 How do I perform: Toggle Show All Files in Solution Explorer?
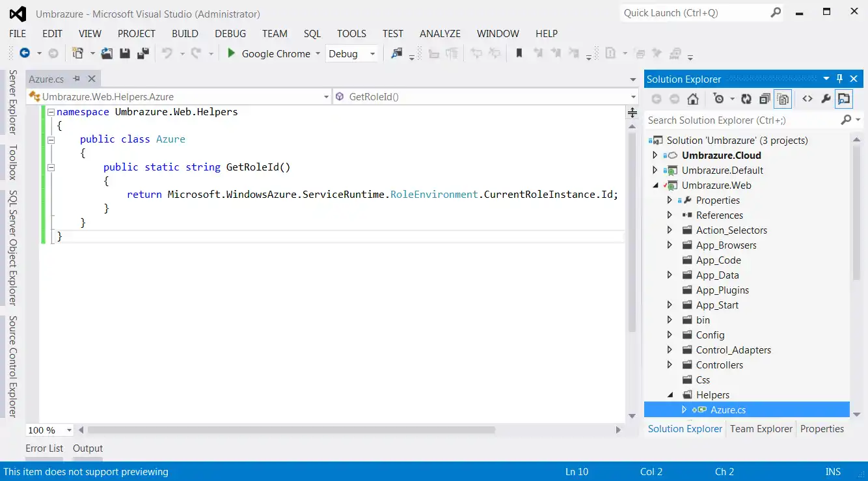[x=783, y=99]
